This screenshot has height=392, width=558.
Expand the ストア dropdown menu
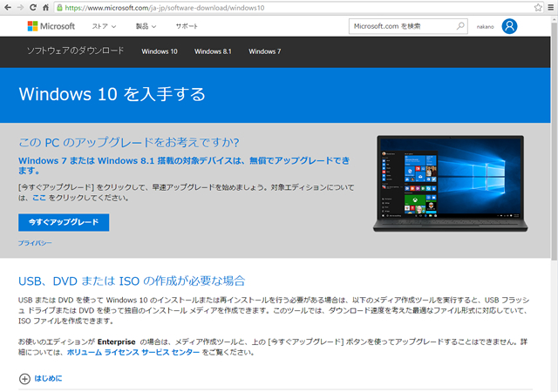105,26
